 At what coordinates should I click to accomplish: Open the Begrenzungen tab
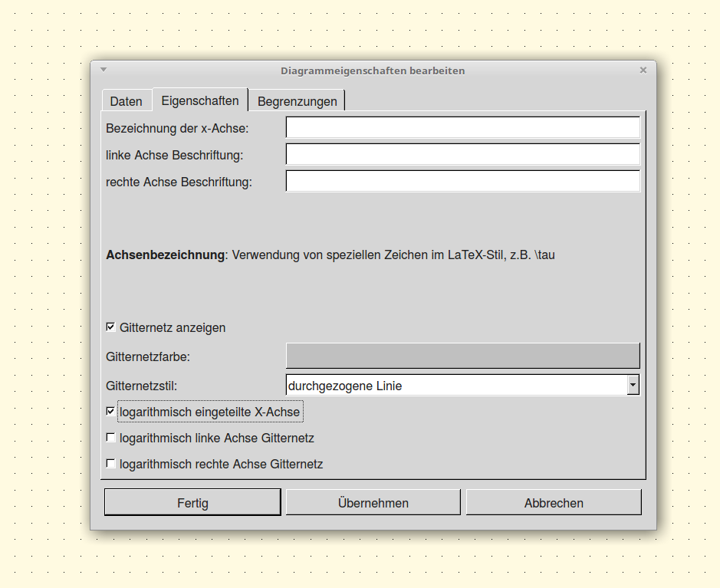point(297,101)
